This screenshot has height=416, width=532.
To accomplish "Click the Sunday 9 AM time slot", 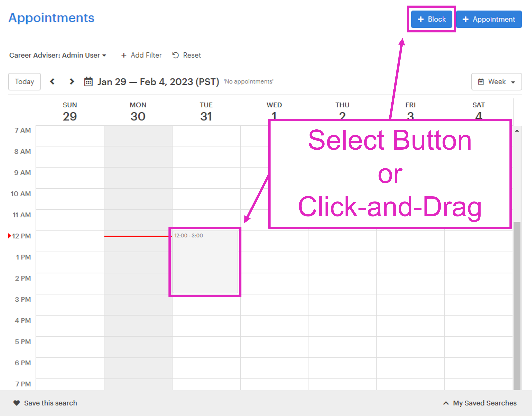I will point(70,177).
